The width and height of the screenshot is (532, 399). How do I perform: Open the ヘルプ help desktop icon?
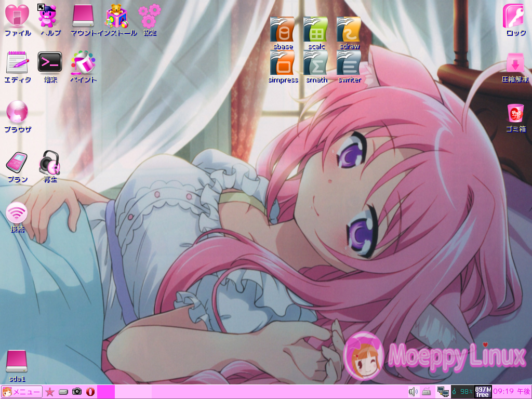tap(50, 16)
